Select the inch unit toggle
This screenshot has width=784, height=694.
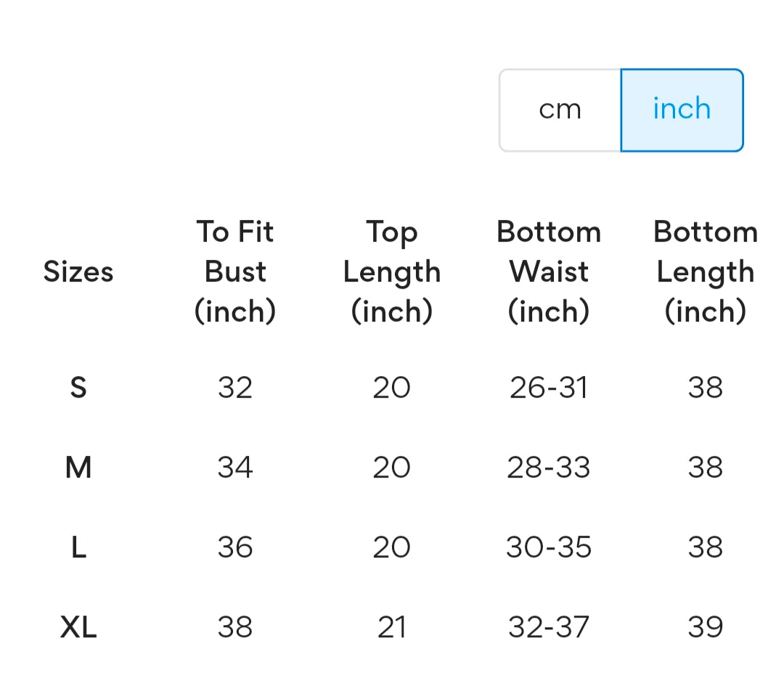682,110
